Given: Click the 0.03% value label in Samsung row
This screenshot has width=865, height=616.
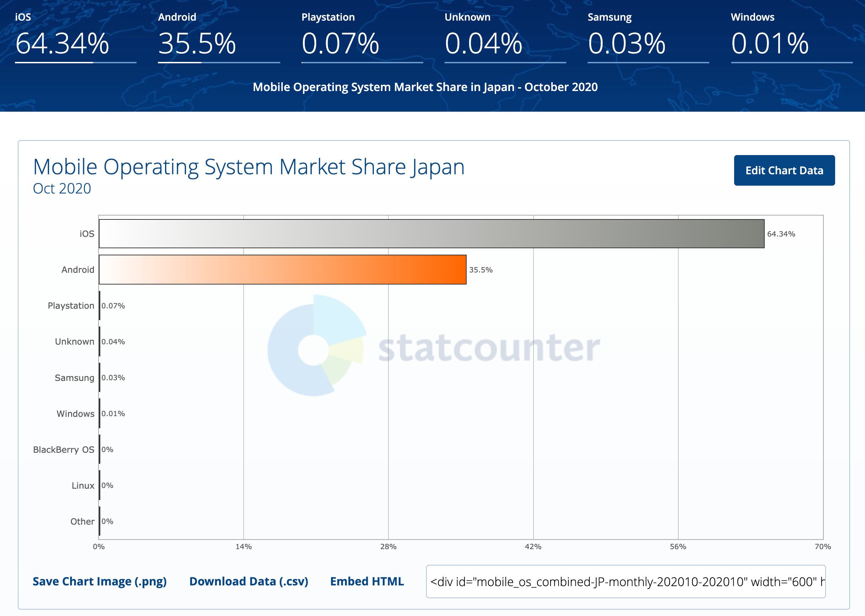Looking at the screenshot, I should [113, 377].
